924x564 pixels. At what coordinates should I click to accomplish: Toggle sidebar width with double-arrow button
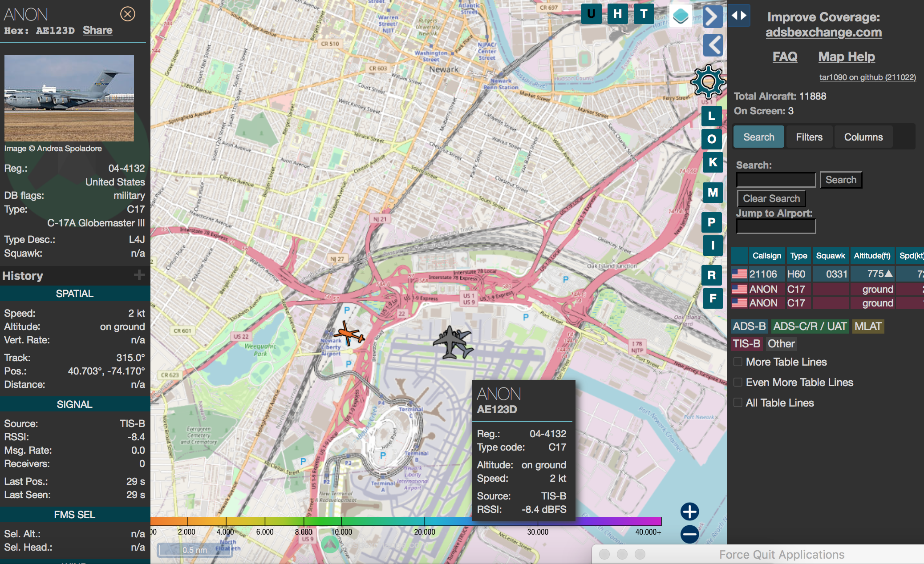(x=739, y=16)
